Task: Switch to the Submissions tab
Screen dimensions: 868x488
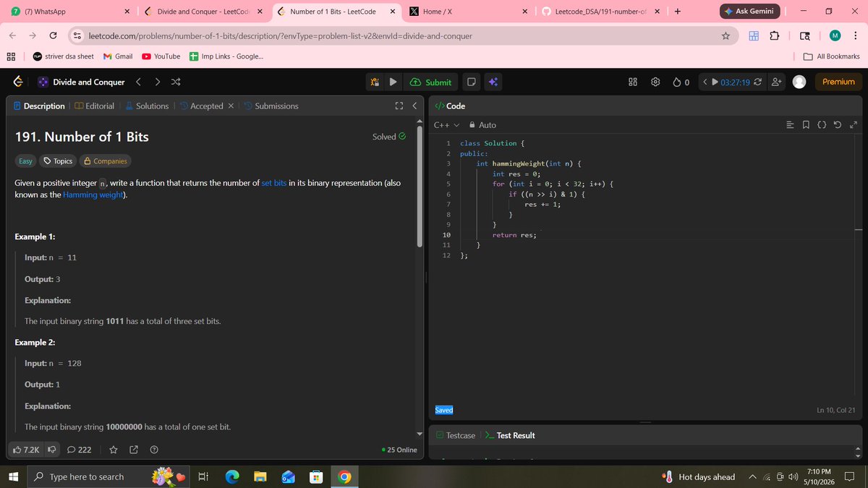Action: [x=271, y=106]
